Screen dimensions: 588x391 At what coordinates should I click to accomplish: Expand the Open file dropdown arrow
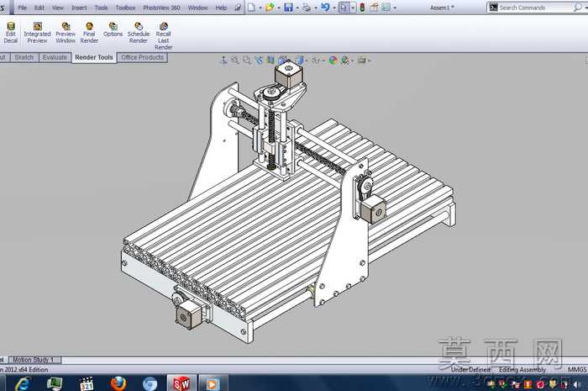click(x=279, y=8)
